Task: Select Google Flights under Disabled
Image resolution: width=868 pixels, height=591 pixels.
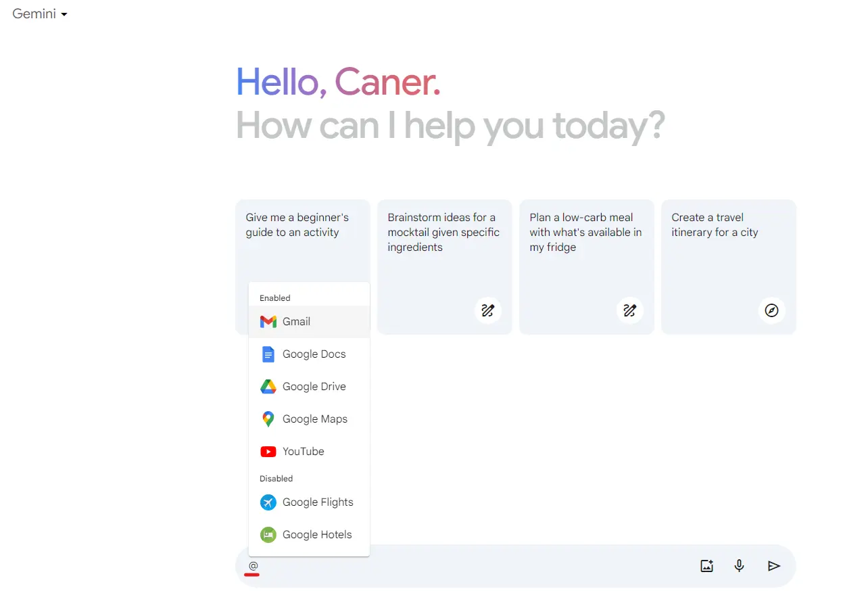Action: pos(309,502)
